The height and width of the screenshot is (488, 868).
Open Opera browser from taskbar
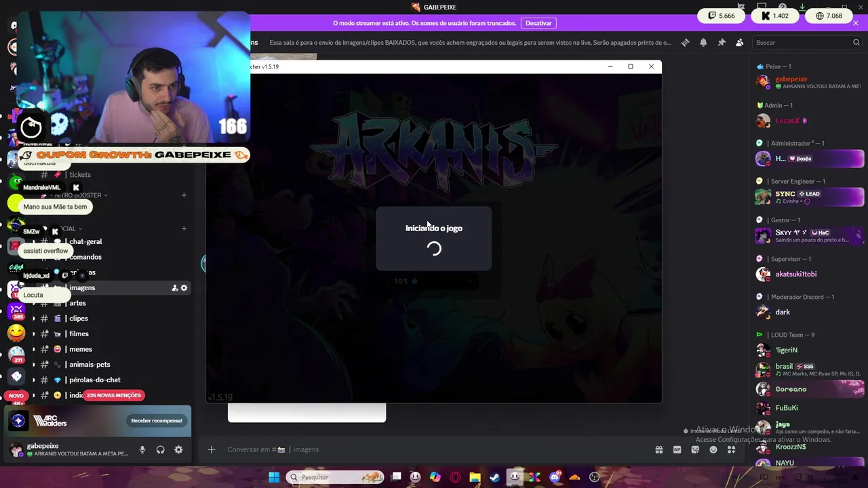pyautogui.click(x=455, y=477)
